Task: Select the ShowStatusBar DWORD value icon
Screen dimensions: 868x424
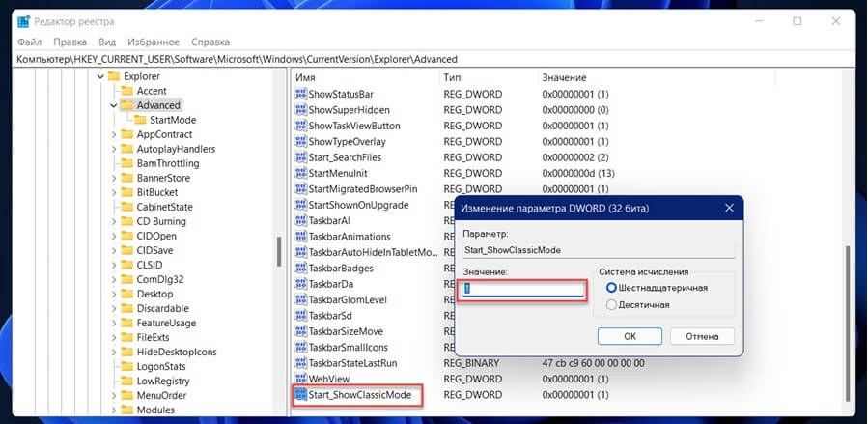Action: 300,94
